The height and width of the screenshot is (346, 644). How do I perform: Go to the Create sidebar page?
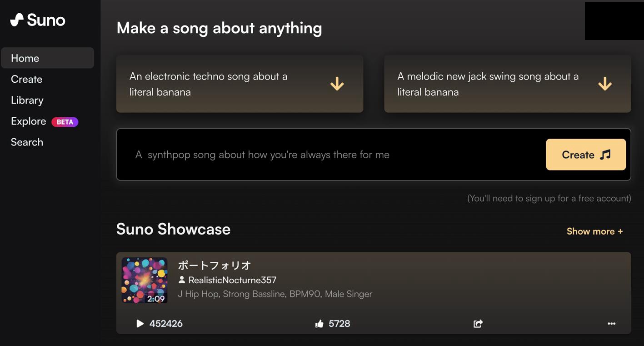pos(27,79)
